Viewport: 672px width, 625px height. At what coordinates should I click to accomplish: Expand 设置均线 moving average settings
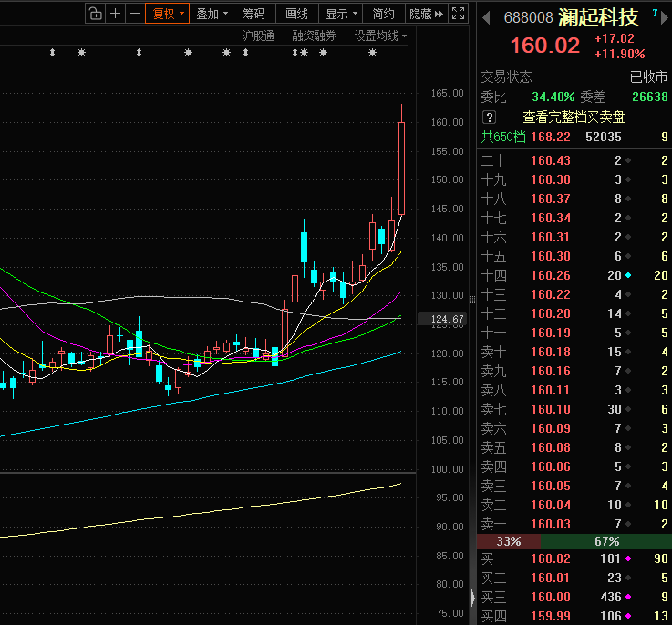(x=380, y=36)
